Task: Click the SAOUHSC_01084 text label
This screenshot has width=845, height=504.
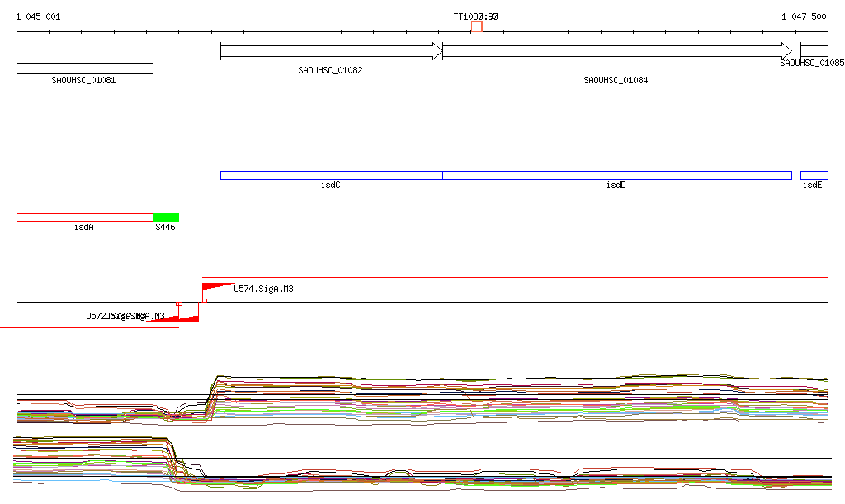Action: 616,81
